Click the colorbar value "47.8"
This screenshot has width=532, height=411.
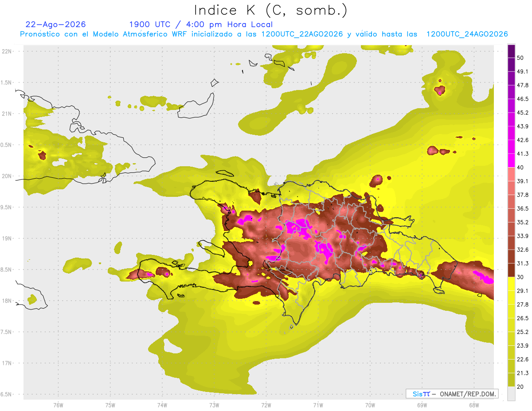click(523, 85)
